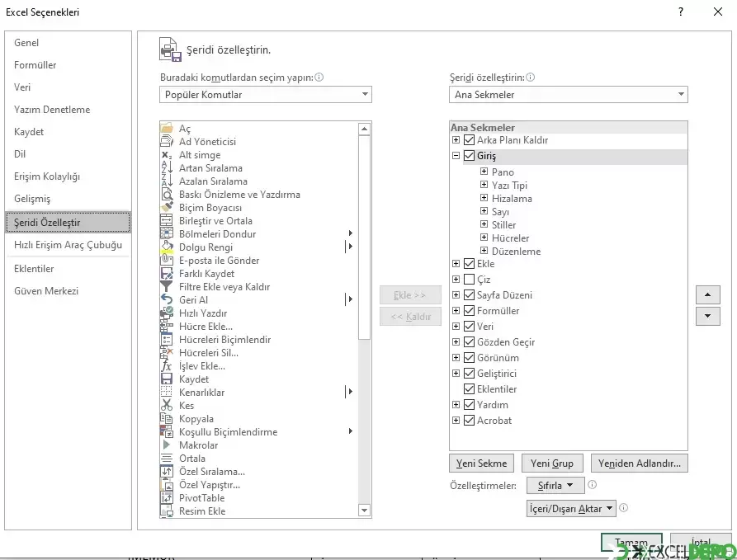Click the Kopyala copy icon
Viewport: 737px width, 560px height.
click(167, 418)
